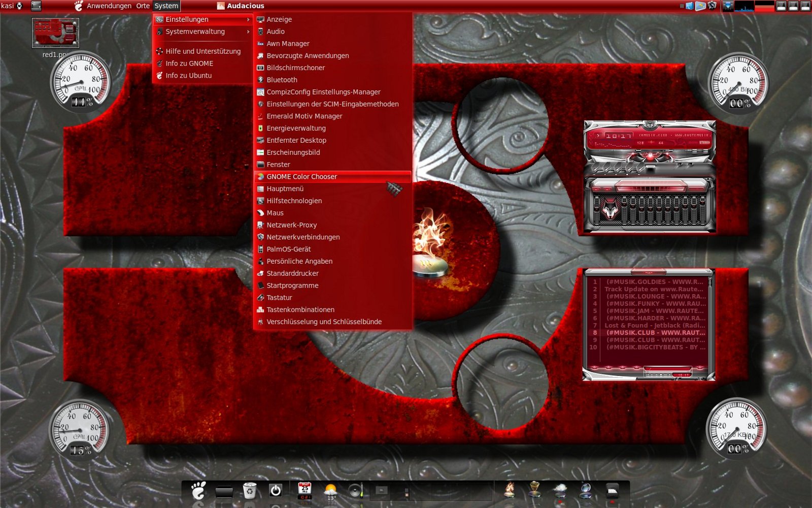Click the Audio settings icon

[x=260, y=31]
